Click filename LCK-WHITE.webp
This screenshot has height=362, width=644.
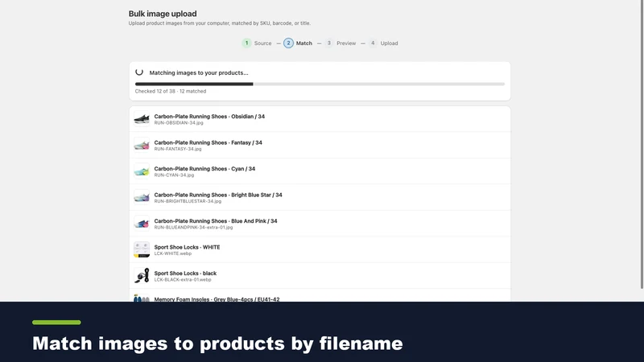[173, 253]
